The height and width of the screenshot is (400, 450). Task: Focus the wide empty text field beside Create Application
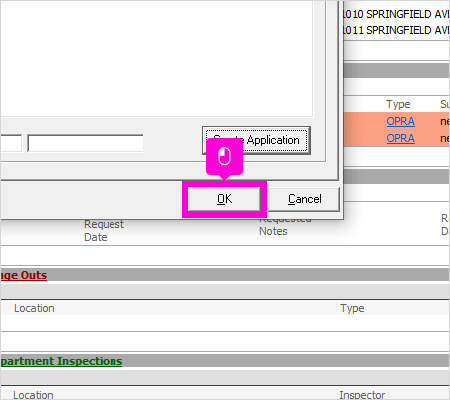[x=85, y=143]
